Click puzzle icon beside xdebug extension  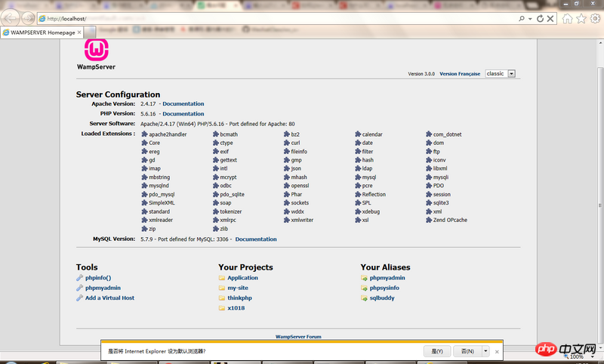[358, 211]
